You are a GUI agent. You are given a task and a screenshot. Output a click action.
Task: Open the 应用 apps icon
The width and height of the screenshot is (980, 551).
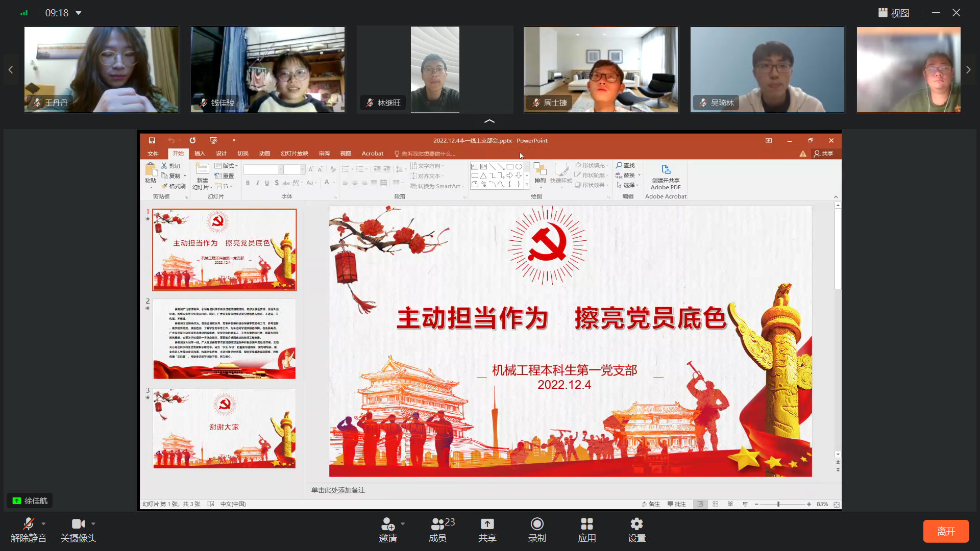coord(586,524)
